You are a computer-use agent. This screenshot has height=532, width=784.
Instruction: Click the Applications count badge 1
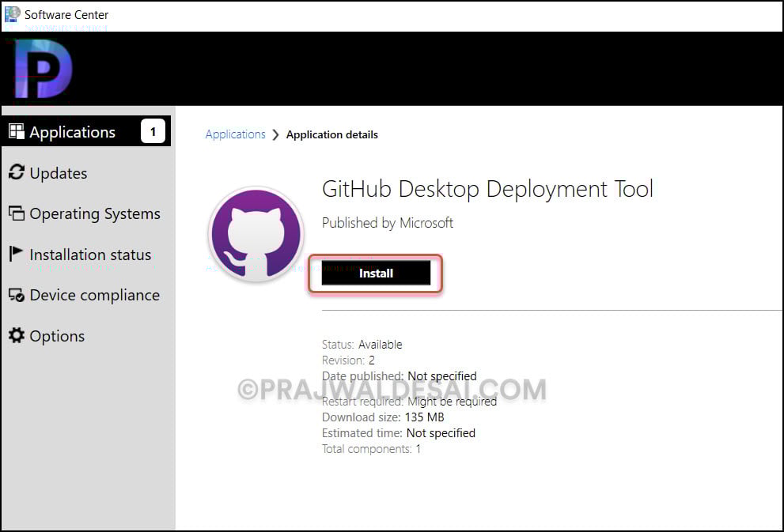point(153,131)
